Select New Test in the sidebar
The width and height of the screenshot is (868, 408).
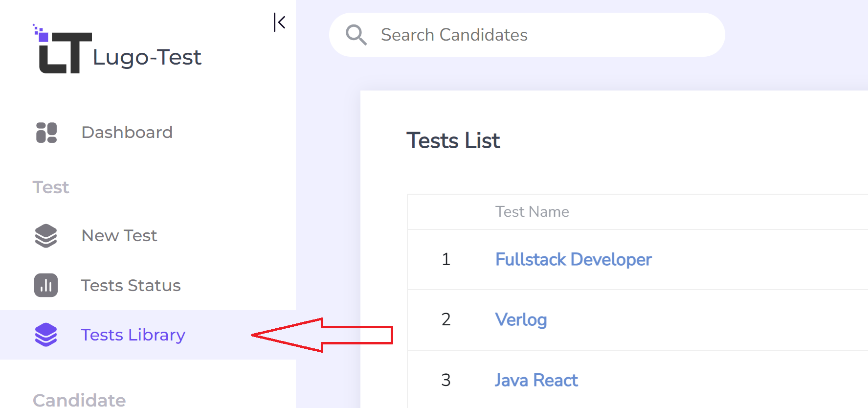(119, 236)
